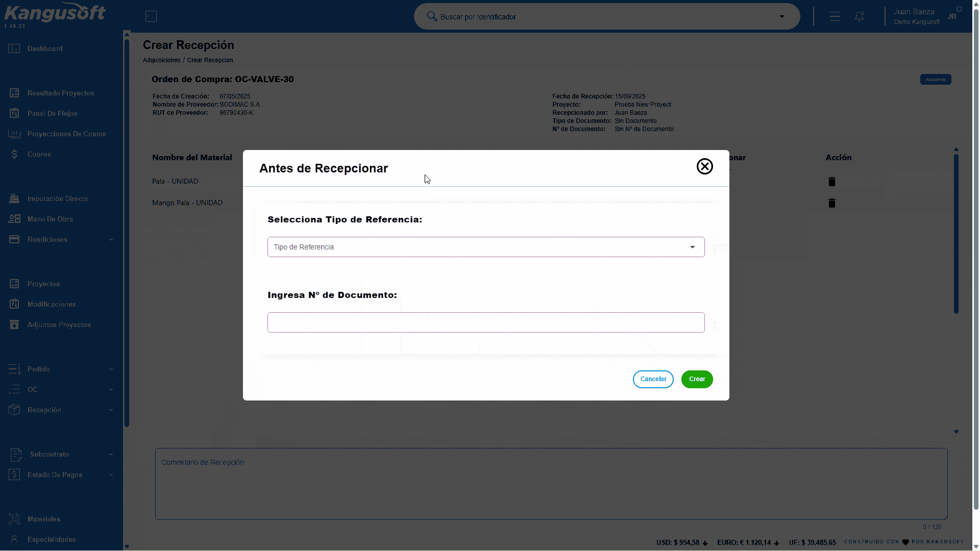The height and width of the screenshot is (551, 980).
Task: Click the Nº de Documento input field
Action: [x=486, y=322]
